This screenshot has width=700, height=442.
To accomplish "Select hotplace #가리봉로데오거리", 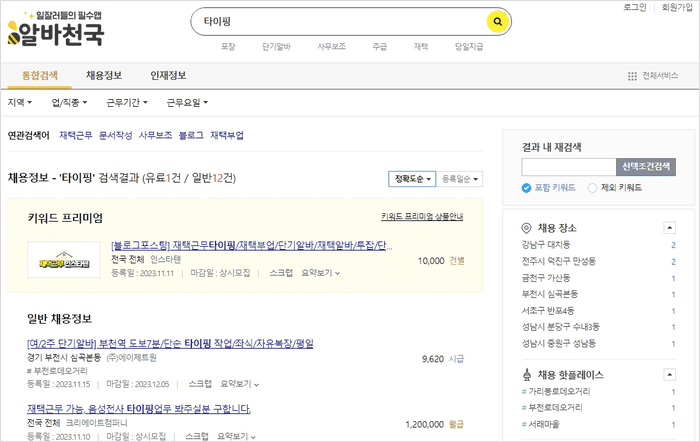I will click(556, 392).
